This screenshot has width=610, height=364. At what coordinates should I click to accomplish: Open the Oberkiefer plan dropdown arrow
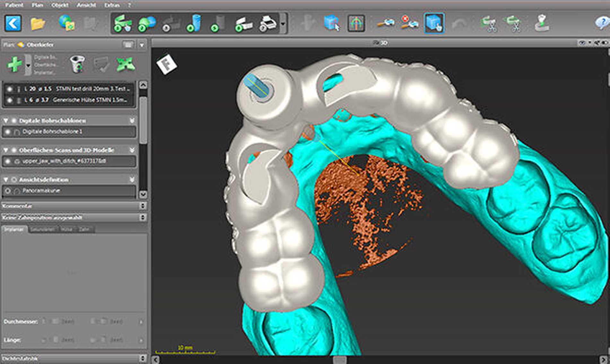[142, 45]
